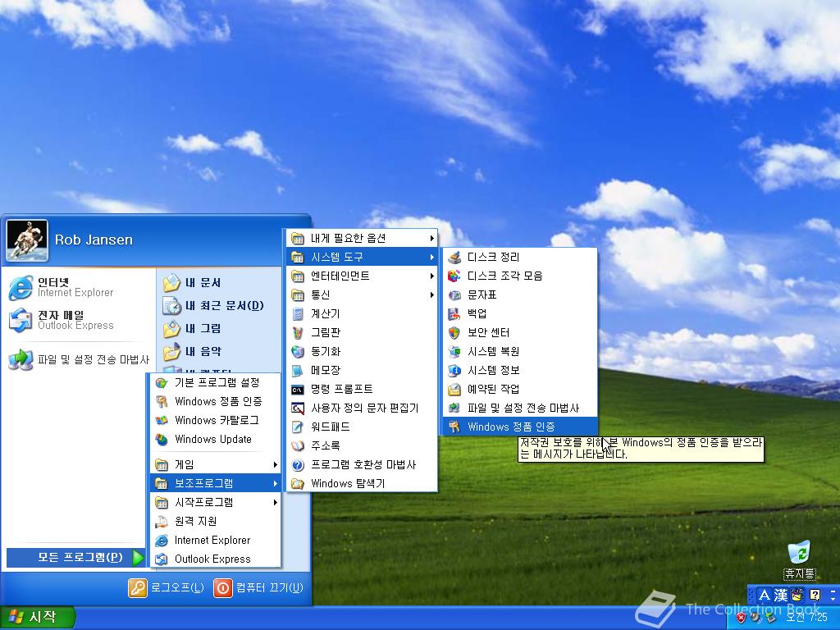
Task: Open language bar help question icon
Action: 815,595
